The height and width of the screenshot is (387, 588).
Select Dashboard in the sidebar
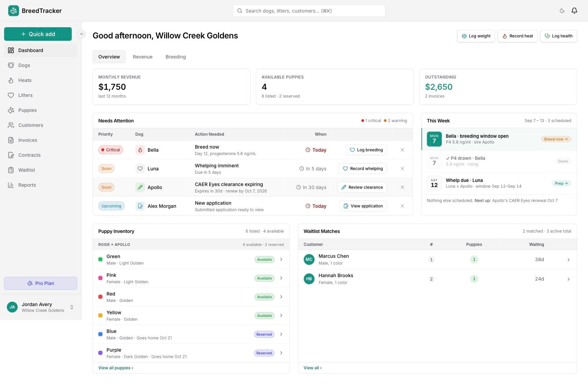[x=40, y=50]
